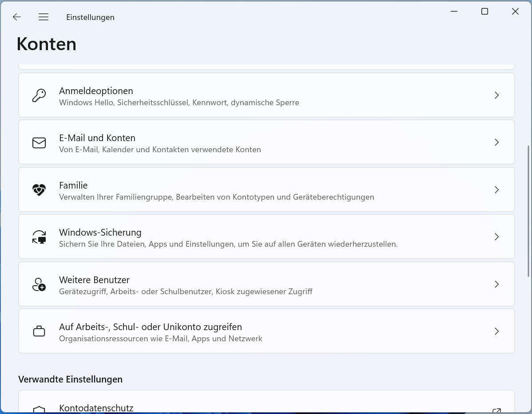Click the description 'Windows Hello, Sicherheitsschlüssel, Kennwort, dynamische Sperre'

(179, 103)
